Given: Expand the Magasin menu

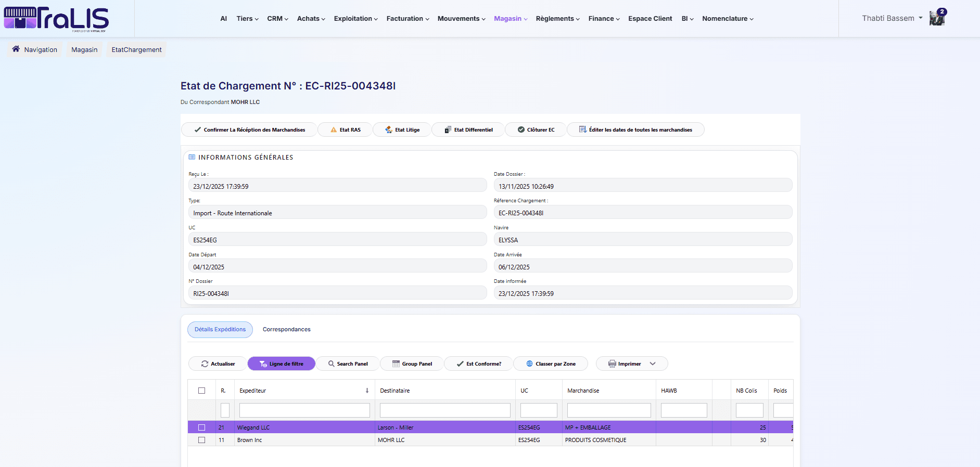Looking at the screenshot, I should (x=511, y=19).
